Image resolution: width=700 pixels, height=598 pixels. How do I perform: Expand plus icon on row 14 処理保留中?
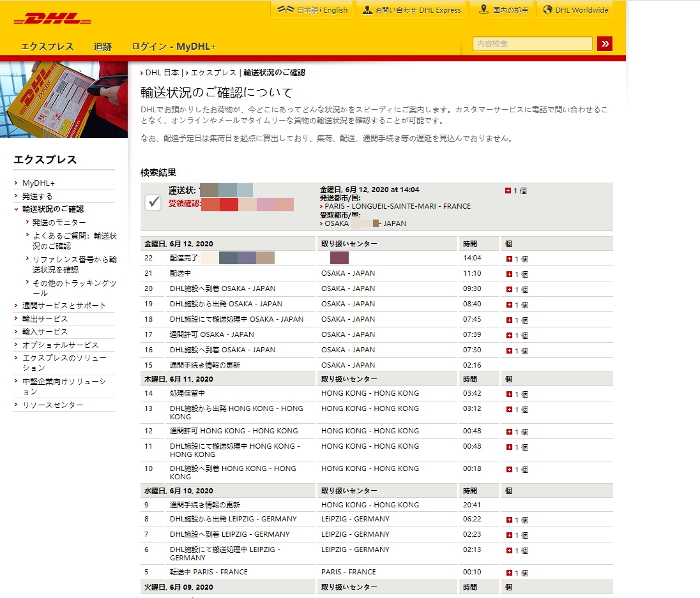click(x=509, y=394)
